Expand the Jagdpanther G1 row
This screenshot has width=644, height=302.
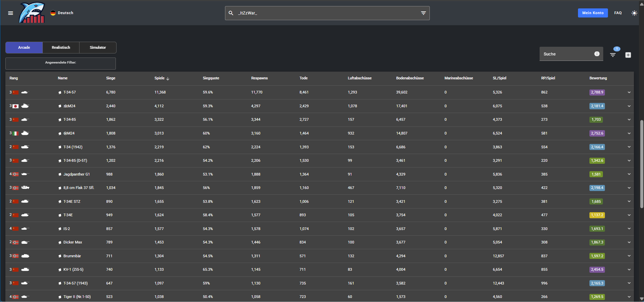tap(629, 174)
